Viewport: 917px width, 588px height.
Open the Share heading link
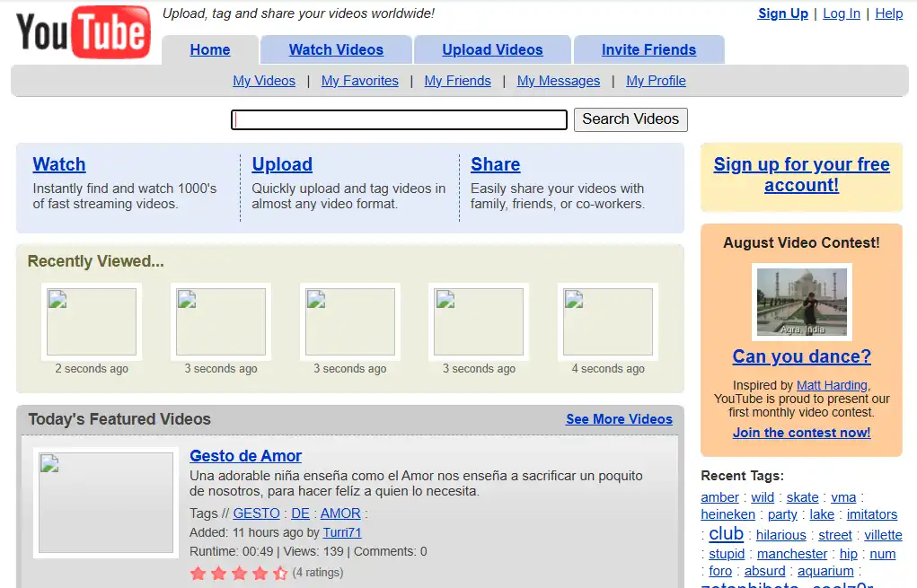click(x=496, y=164)
